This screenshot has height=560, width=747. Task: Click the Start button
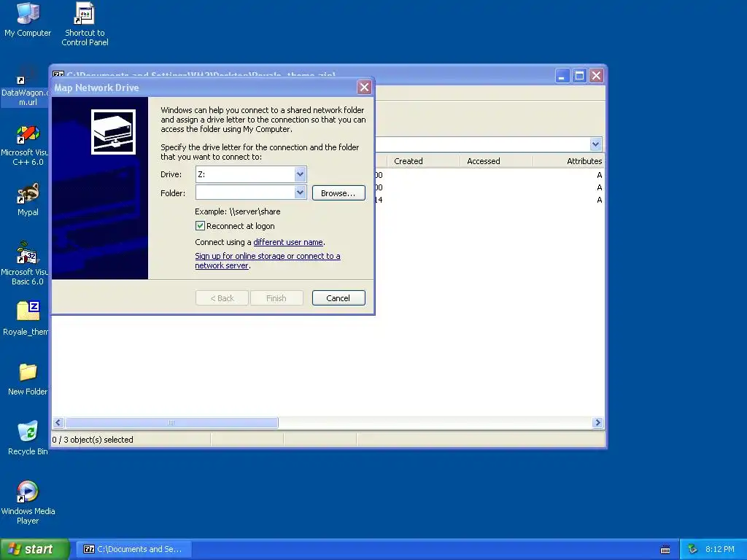[x=34, y=549]
